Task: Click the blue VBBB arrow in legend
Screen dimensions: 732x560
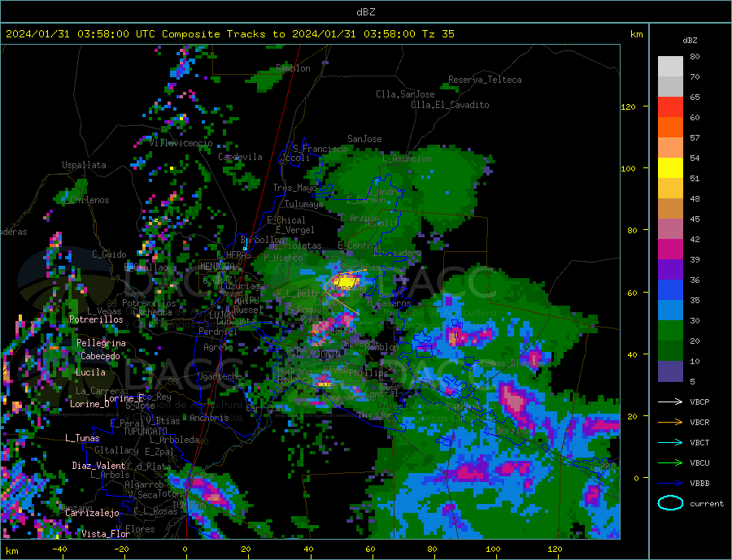Action: 670,483
